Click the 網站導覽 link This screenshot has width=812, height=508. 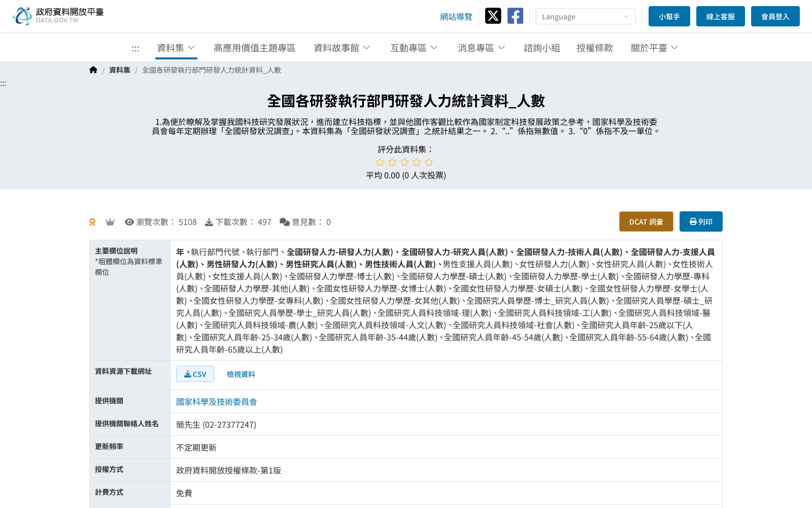click(456, 17)
